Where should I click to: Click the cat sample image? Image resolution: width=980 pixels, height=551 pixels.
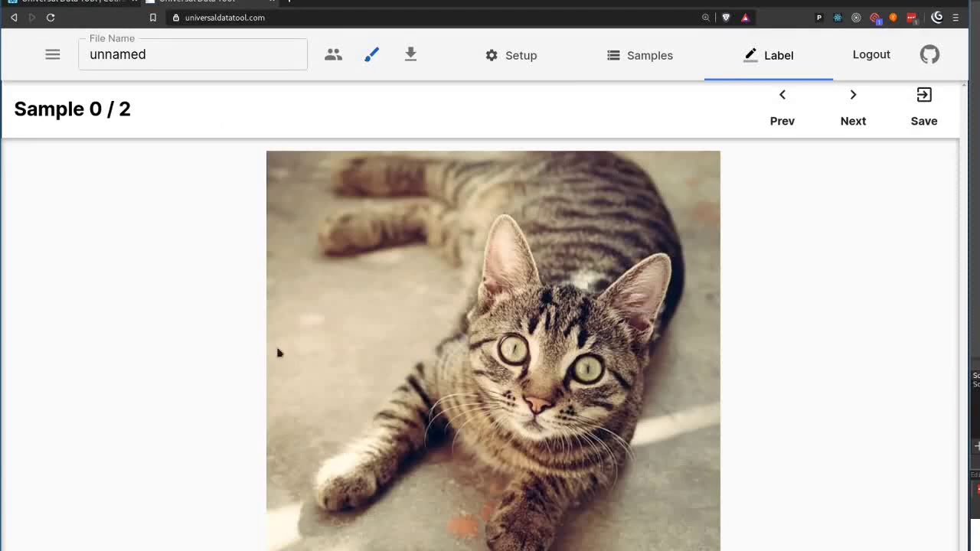(493, 350)
